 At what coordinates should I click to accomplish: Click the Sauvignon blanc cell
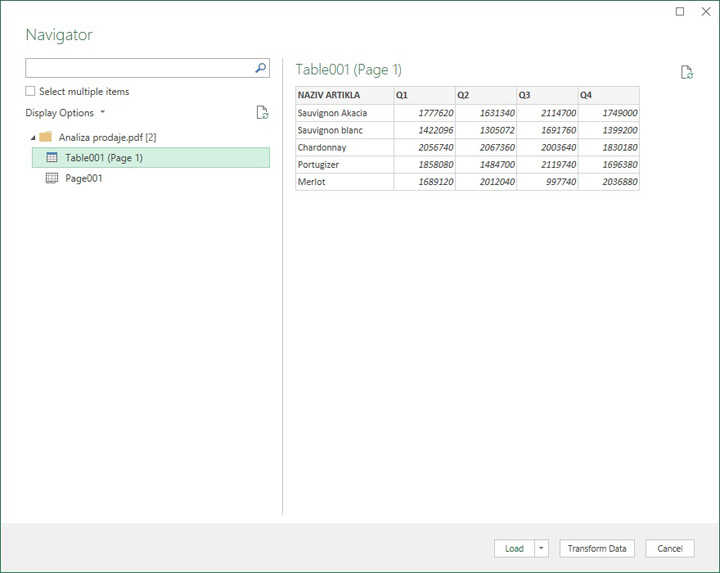344,130
